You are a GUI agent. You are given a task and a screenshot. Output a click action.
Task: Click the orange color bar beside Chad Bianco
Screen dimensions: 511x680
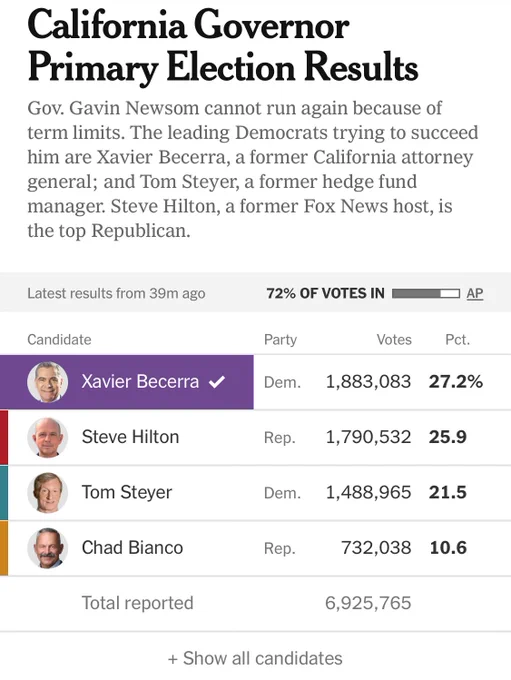[x=4, y=548]
